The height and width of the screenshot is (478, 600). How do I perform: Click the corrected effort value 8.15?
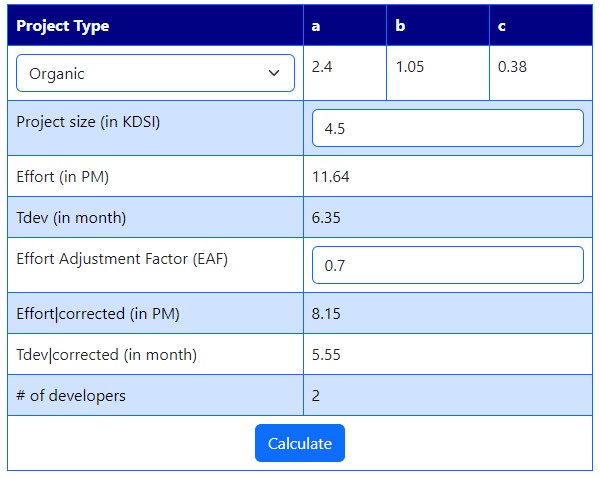(326, 314)
